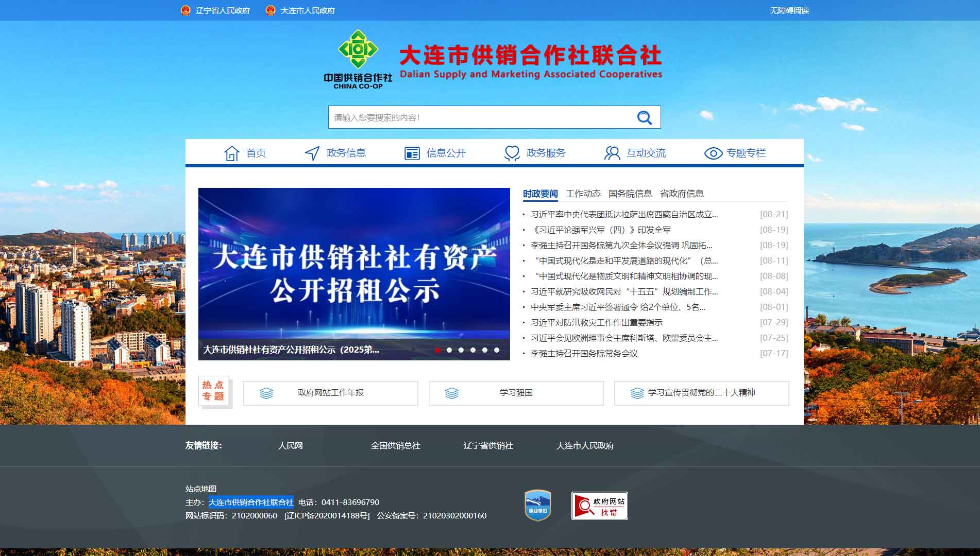The width and height of the screenshot is (980, 556).
Task: Click the search text input field
Action: click(479, 117)
